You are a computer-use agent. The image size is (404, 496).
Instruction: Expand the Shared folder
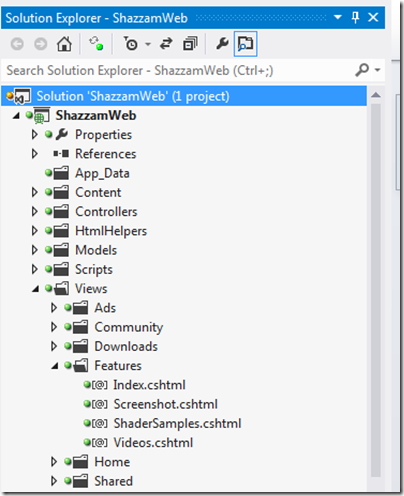coord(54,481)
